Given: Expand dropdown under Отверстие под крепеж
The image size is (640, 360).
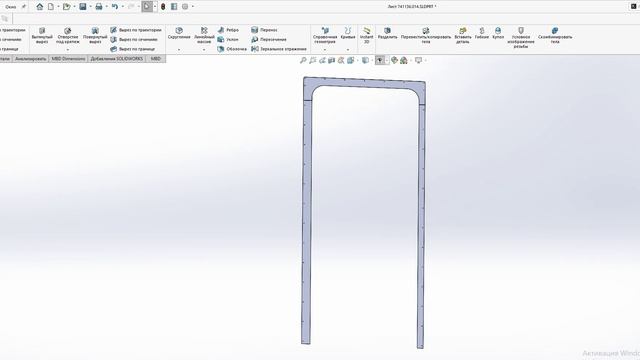Looking at the screenshot, I should coord(68,50).
